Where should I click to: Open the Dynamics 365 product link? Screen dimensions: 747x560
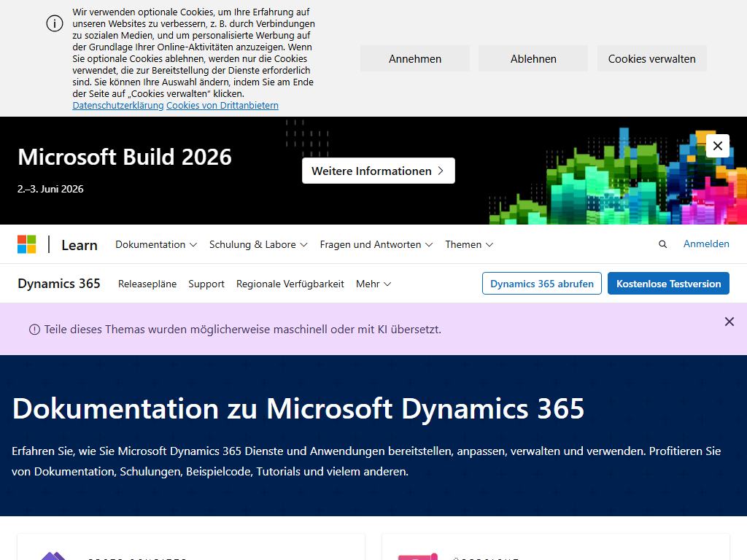pos(59,284)
